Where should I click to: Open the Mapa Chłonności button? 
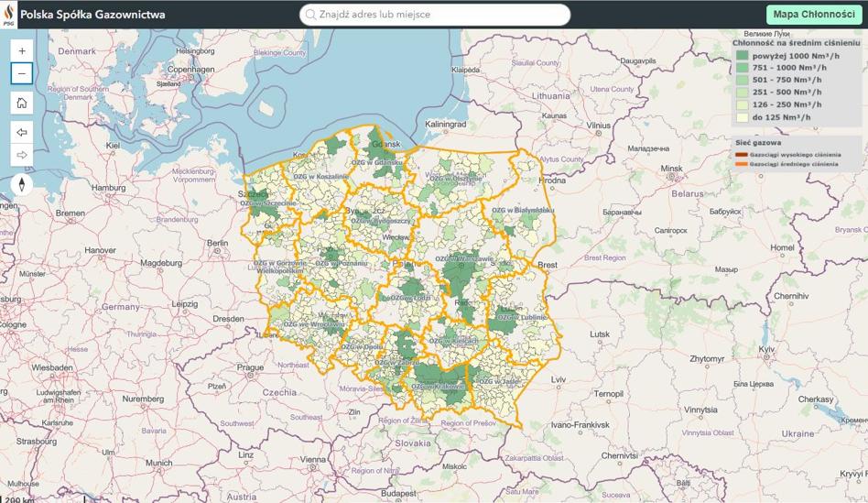(x=814, y=15)
